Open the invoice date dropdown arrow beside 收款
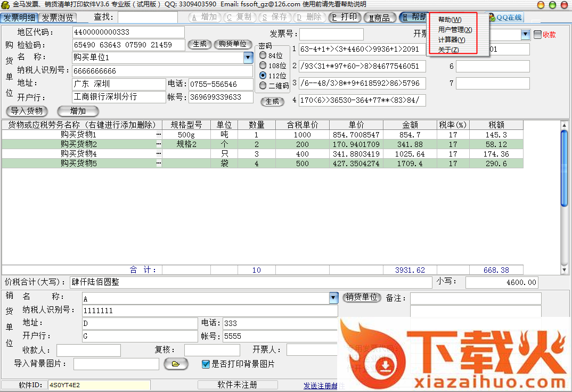Image resolution: width=572 pixels, height=392 pixels. 526,35
